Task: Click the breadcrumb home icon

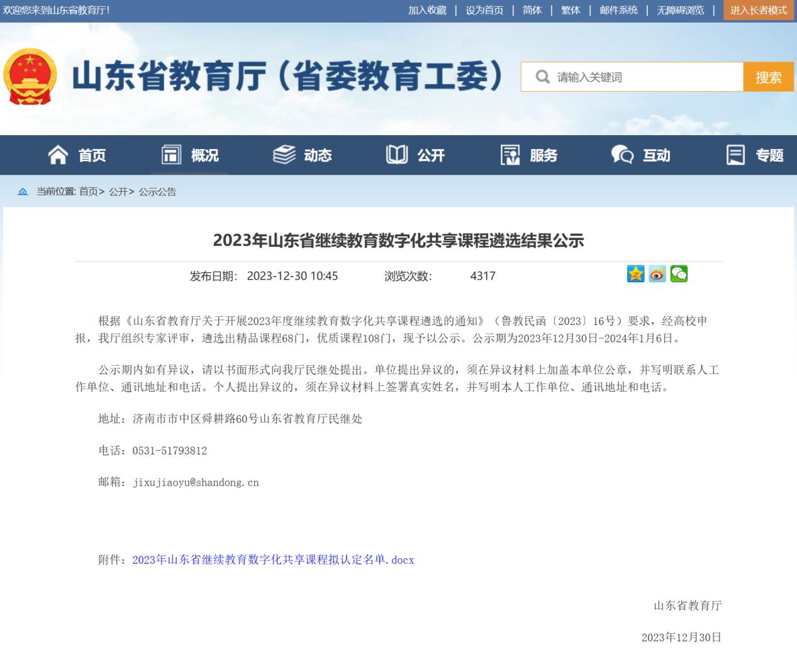Action: click(23, 192)
